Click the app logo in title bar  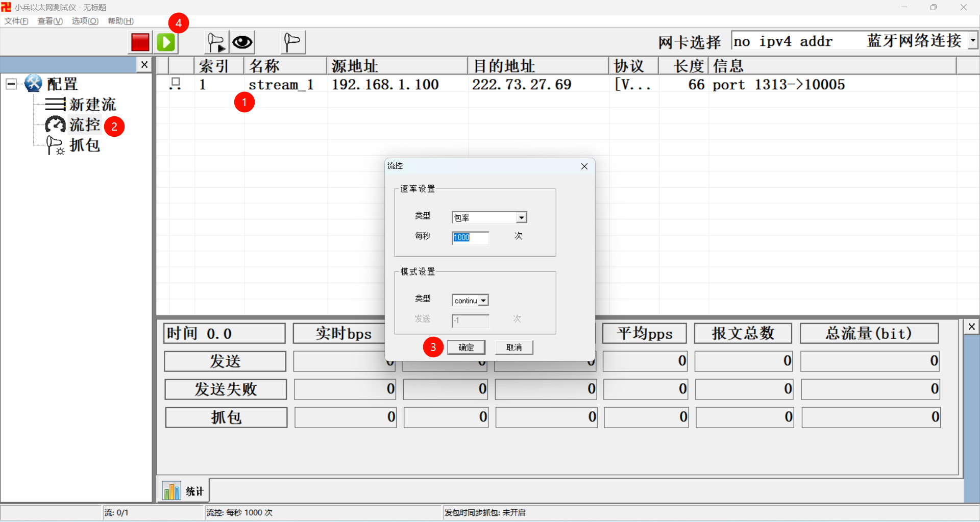(x=6, y=7)
